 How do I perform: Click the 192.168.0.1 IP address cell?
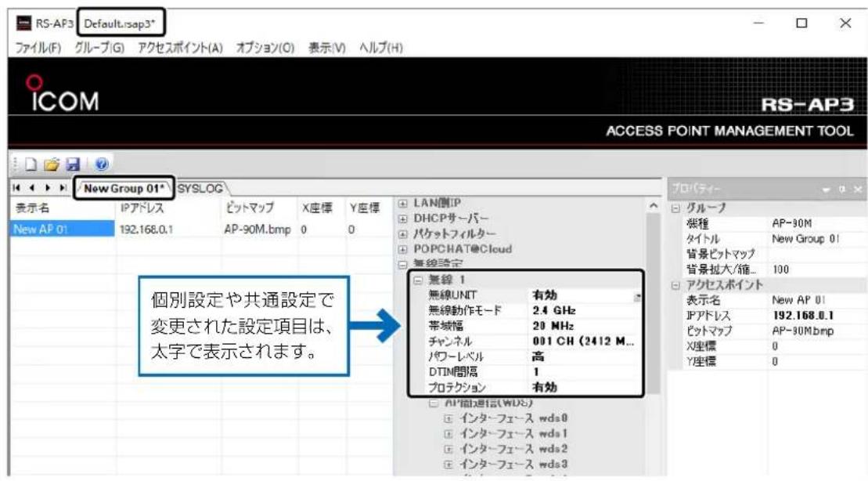point(146,230)
